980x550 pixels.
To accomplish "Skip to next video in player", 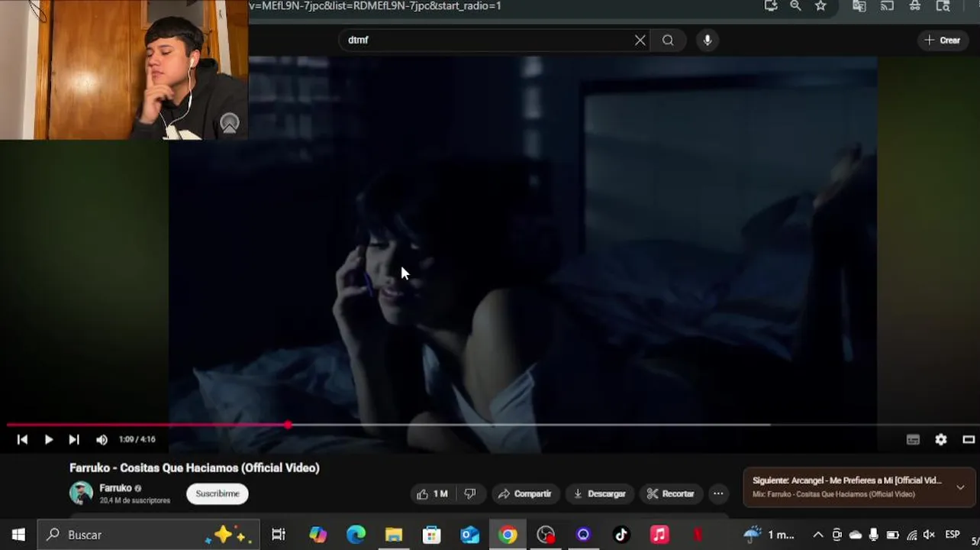I will click(x=73, y=439).
